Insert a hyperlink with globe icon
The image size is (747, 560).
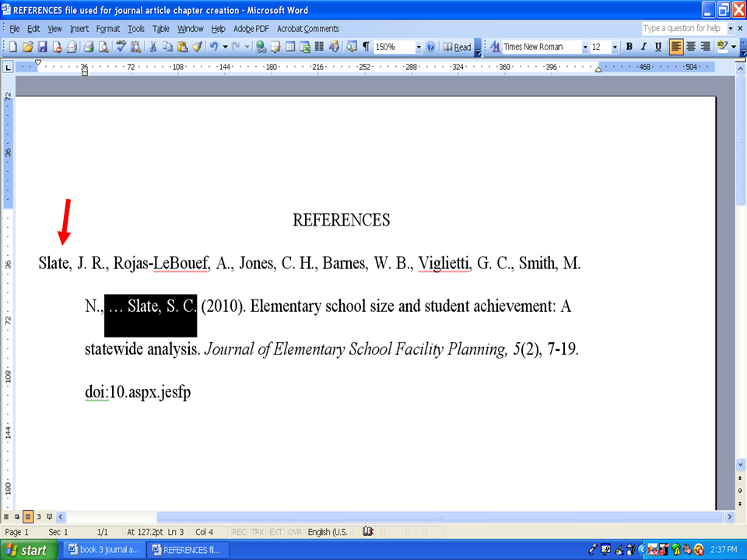pos(261,47)
